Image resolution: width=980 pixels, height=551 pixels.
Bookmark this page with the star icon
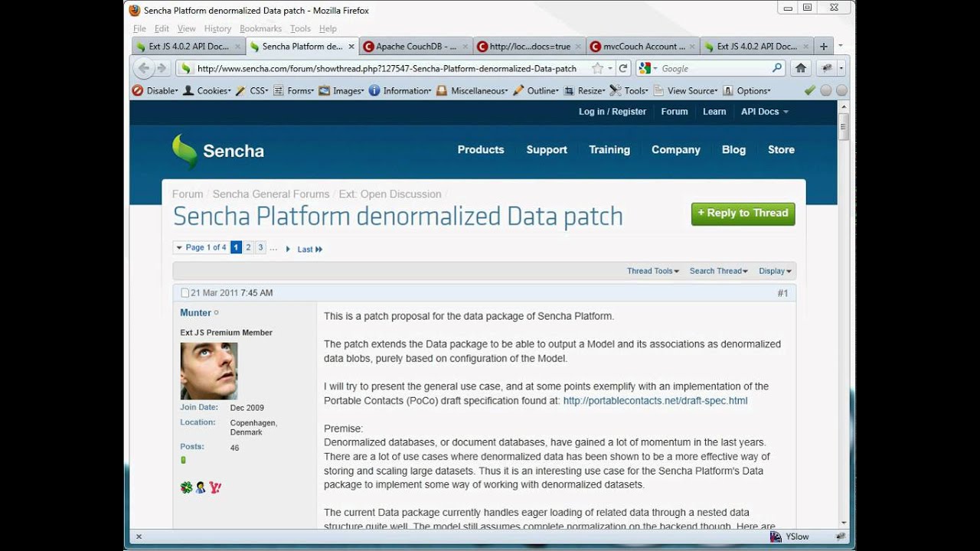coord(597,68)
